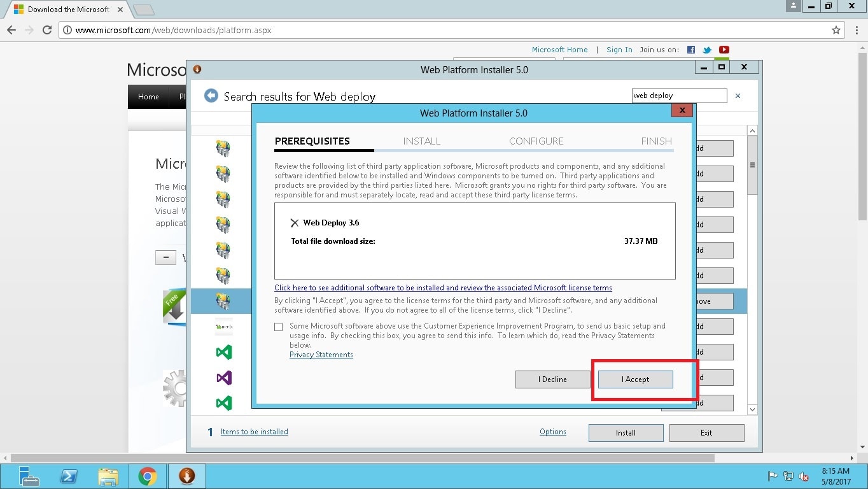Image resolution: width=868 pixels, height=489 pixels.
Task: Clear the web deploy search text
Action: [x=738, y=96]
